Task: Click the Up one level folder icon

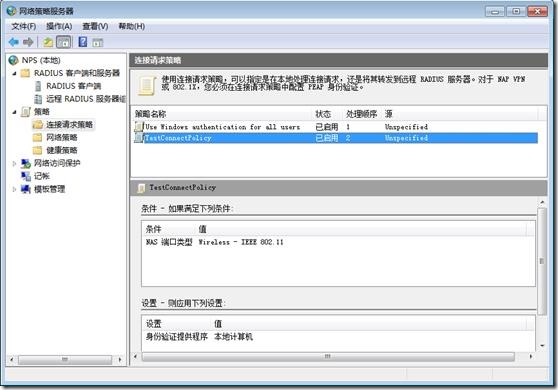Action: pyautogui.click(x=48, y=43)
